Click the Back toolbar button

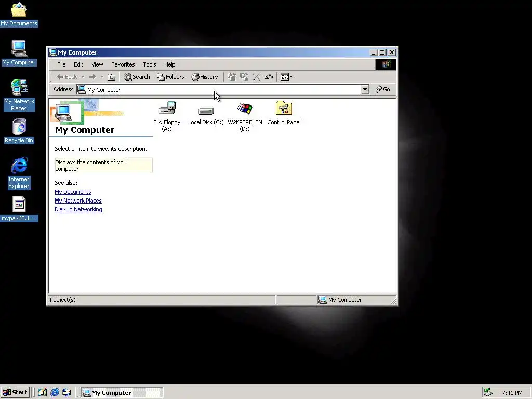(67, 77)
